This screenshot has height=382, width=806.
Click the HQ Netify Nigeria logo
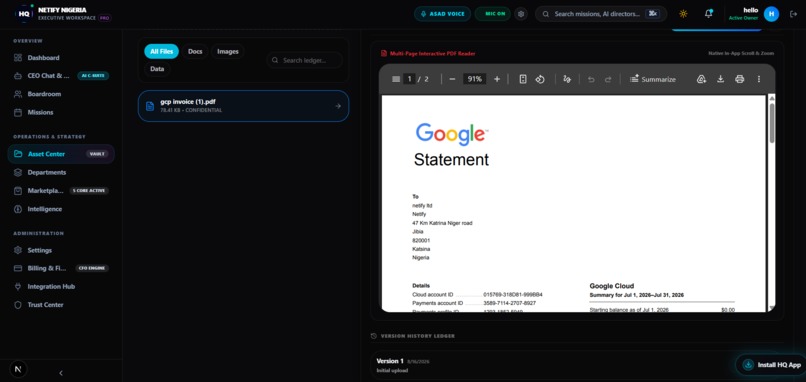pos(23,14)
